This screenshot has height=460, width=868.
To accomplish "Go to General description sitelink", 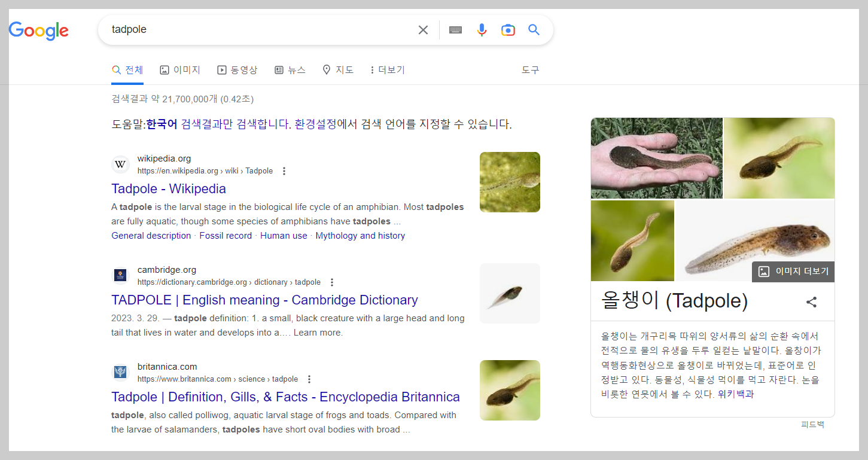I will point(151,236).
